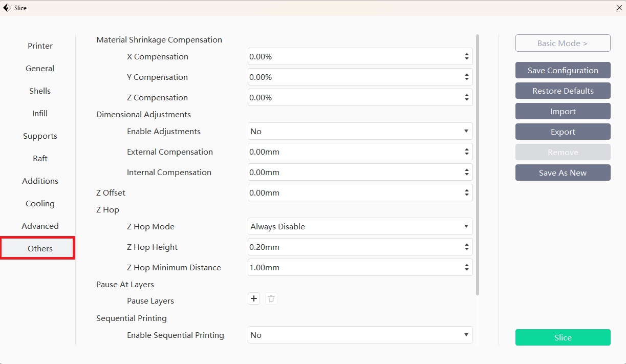This screenshot has height=364, width=626.
Task: Switch to Basic Mode
Action: coord(563,44)
